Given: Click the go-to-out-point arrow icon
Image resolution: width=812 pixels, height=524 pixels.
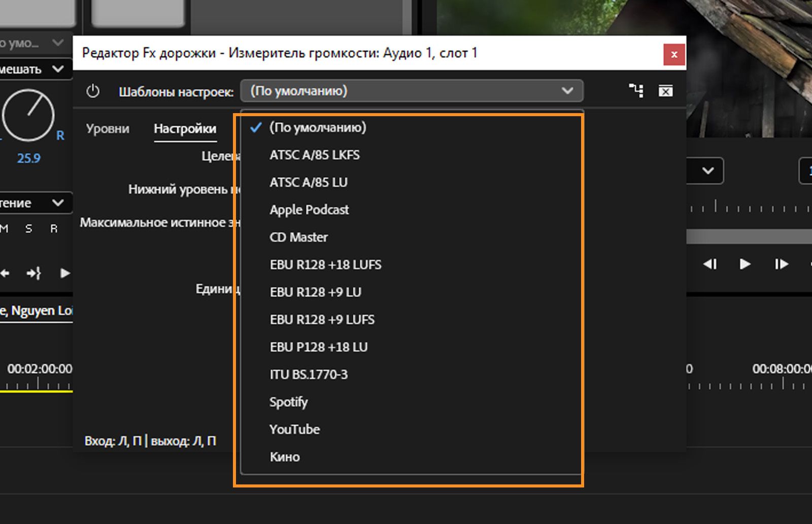Looking at the screenshot, I should (x=33, y=273).
